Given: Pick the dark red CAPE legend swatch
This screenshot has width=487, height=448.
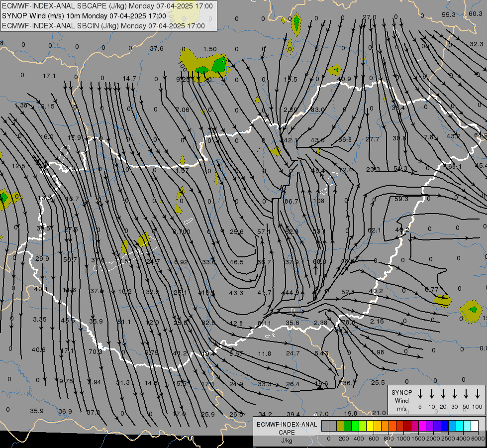Looking at the screenshot, I should point(407,426).
